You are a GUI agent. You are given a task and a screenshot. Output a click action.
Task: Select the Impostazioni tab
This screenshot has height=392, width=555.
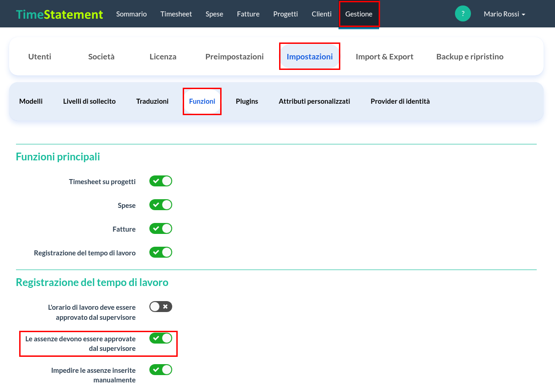[x=310, y=57]
